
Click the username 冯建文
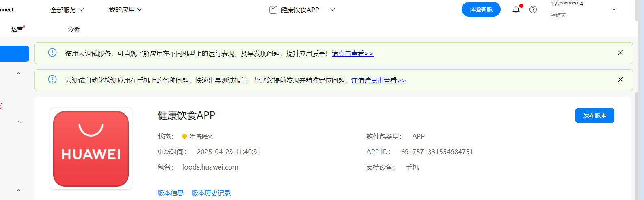coord(558,15)
